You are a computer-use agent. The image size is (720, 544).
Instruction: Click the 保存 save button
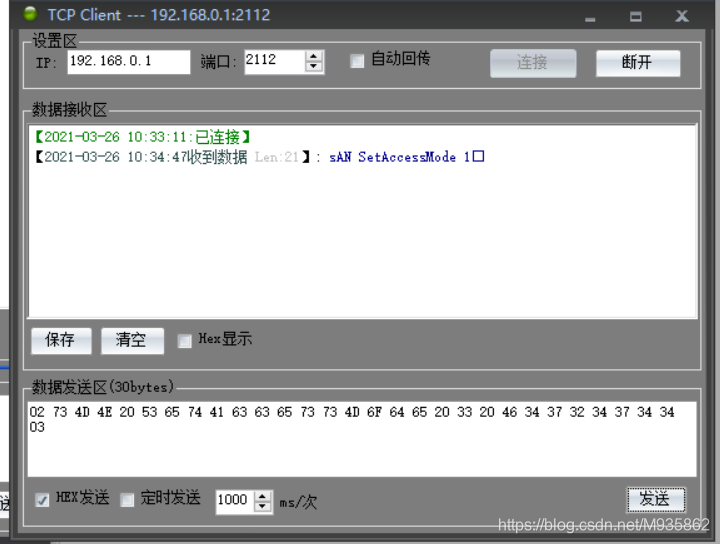tap(61, 340)
